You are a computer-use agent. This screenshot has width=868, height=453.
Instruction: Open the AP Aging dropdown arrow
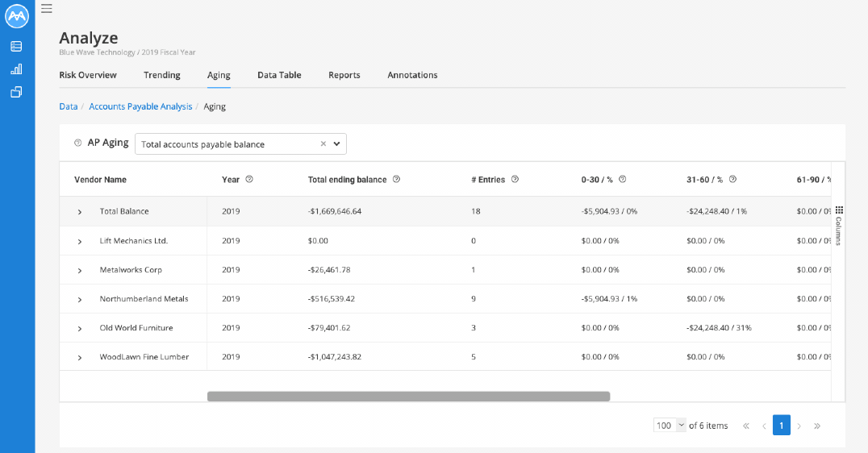click(x=336, y=143)
